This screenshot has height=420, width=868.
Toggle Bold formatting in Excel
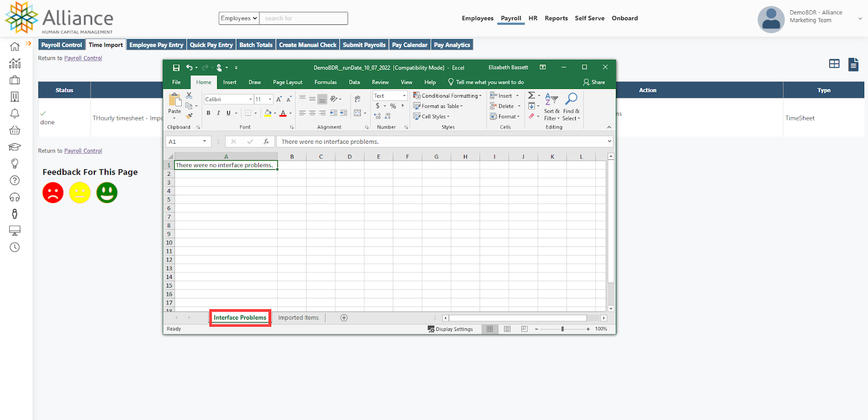click(208, 113)
